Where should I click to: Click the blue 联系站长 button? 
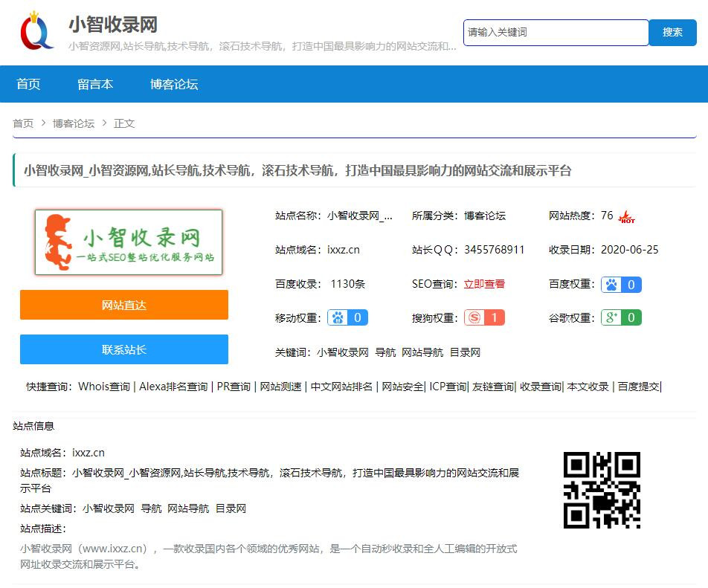coord(124,349)
